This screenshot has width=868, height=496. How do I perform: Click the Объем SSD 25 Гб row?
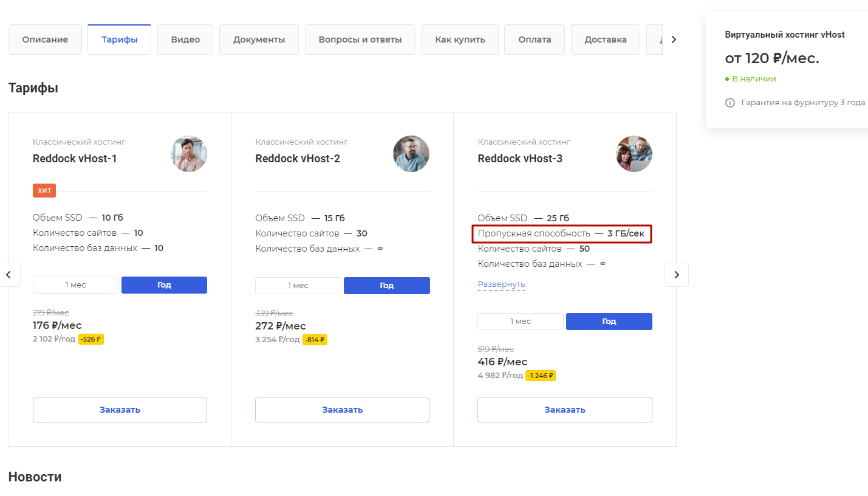pyautogui.click(x=524, y=218)
